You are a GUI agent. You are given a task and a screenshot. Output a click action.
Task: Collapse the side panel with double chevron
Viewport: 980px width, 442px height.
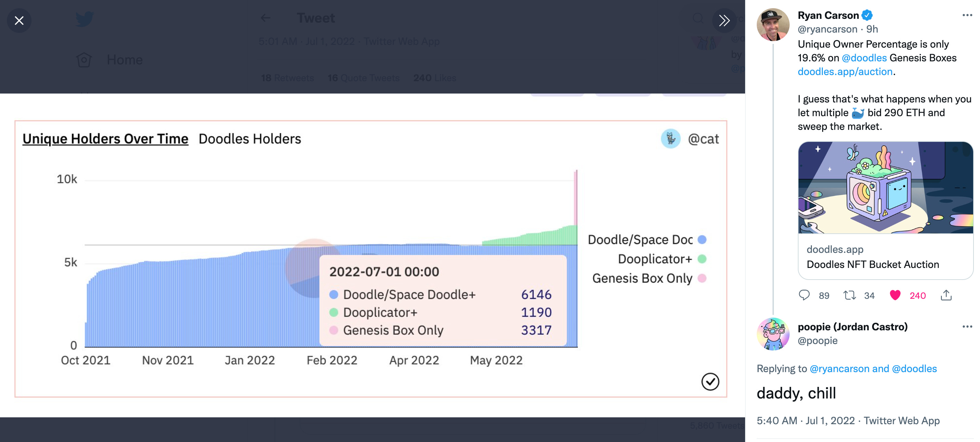click(x=724, y=21)
